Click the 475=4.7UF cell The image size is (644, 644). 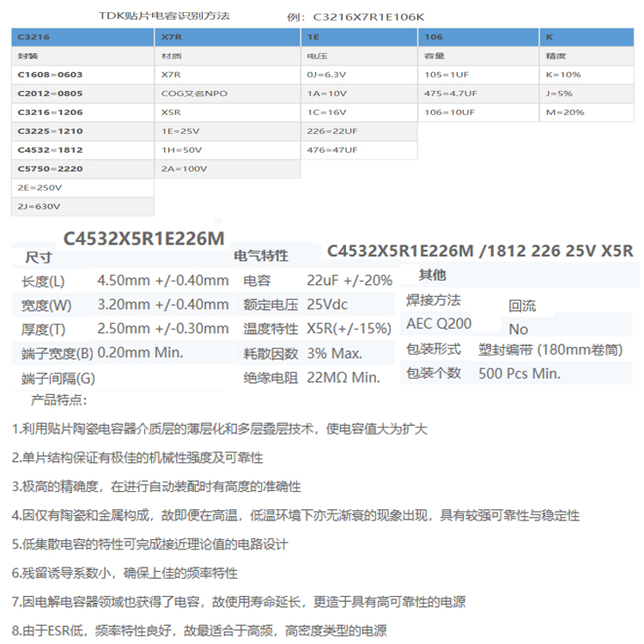coord(478,94)
